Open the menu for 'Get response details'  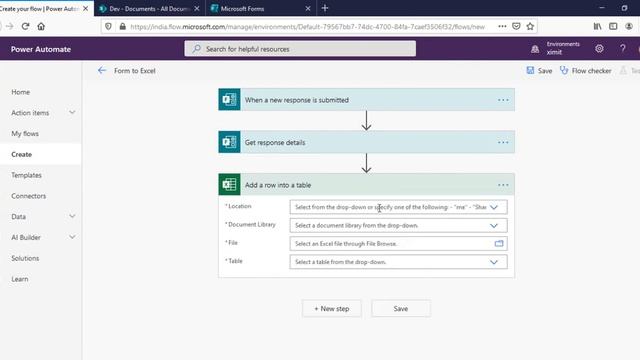tap(503, 142)
